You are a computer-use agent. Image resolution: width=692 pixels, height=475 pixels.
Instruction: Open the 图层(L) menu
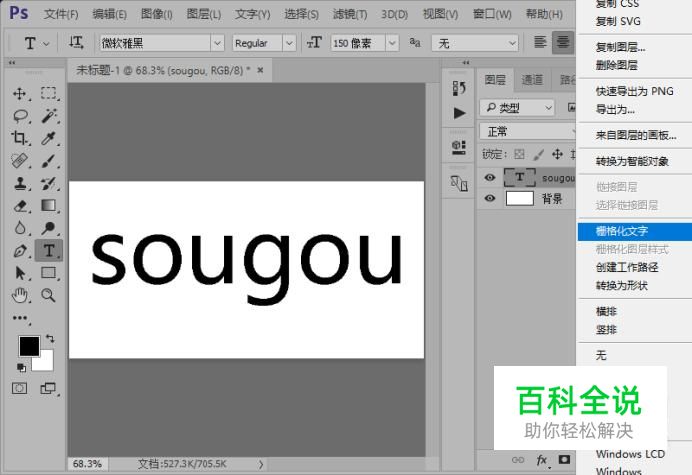point(203,14)
